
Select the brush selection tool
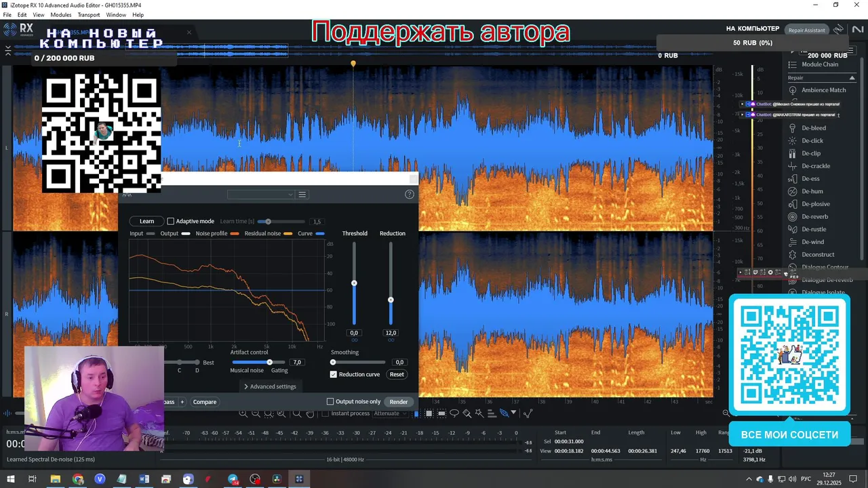pyautogui.click(x=467, y=413)
